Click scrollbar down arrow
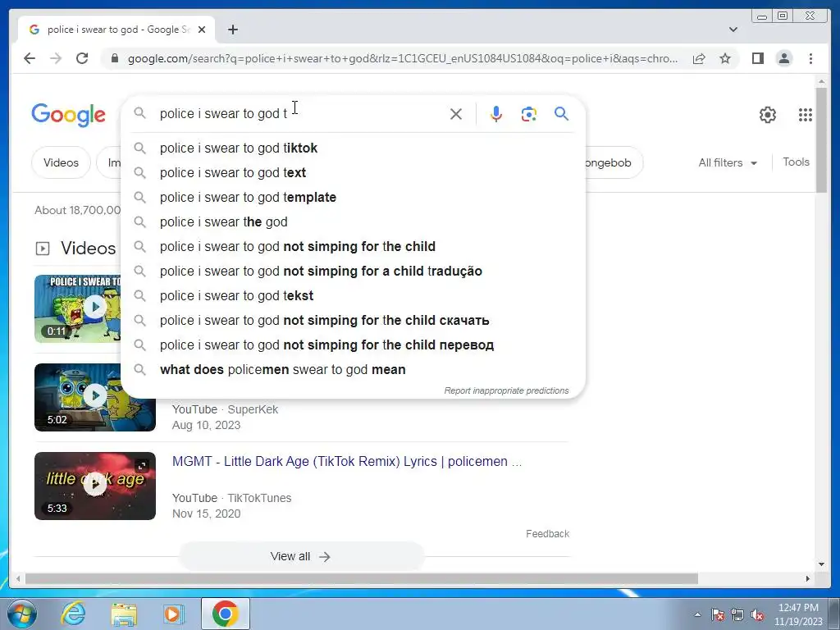Screen dimensions: 840x630 [821, 564]
